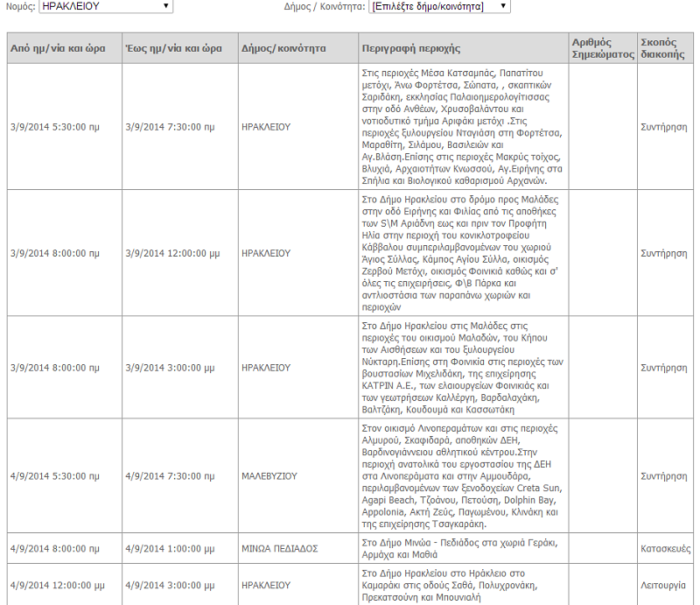Click the 3/9/2014 7:30:00 πμ end time
700x605 pixels.
click(x=170, y=127)
